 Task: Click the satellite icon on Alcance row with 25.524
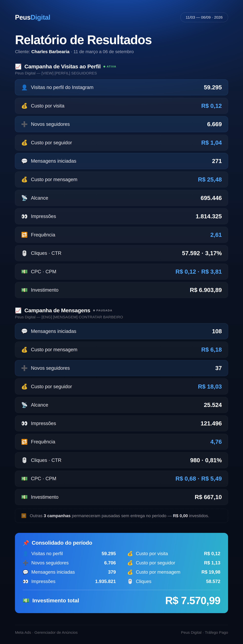[24, 405]
